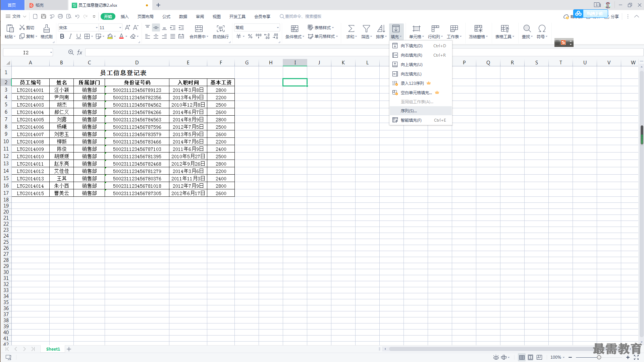Select Series 序列(S)... menu item

coord(421,111)
